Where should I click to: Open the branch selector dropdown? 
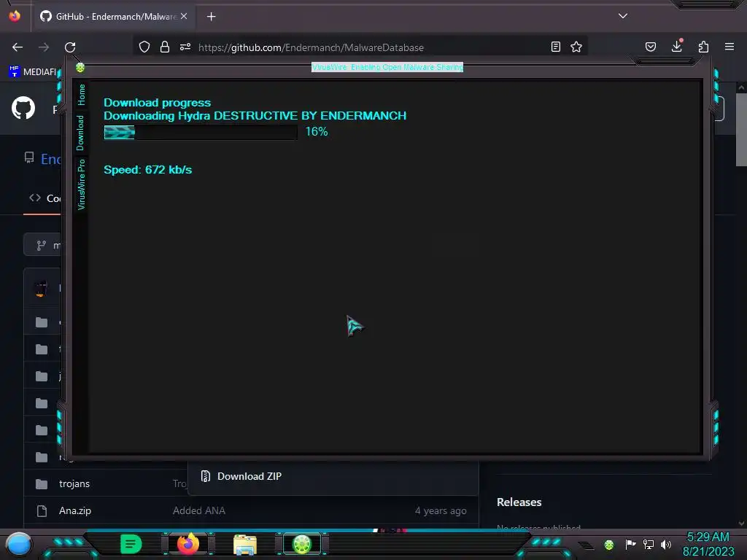coord(43,245)
